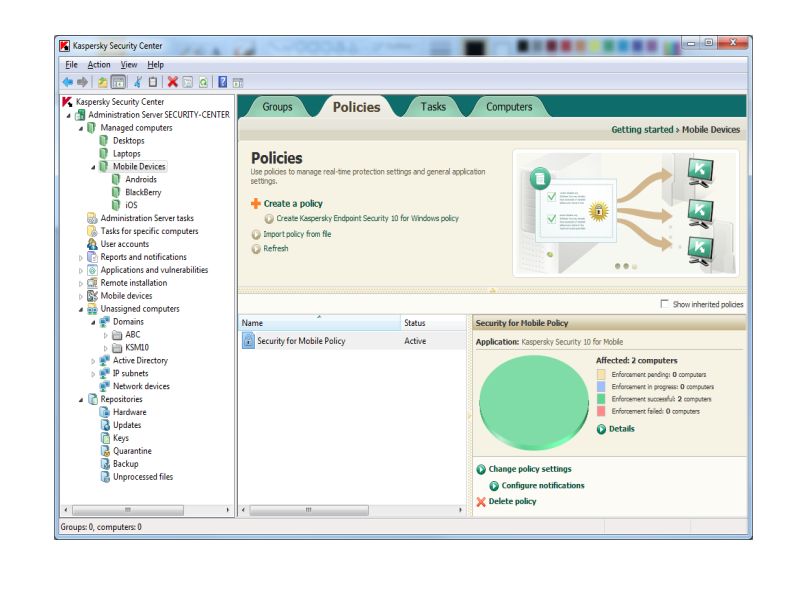Click the Network devices icon
This screenshot has width=800, height=600.
[x=105, y=386]
